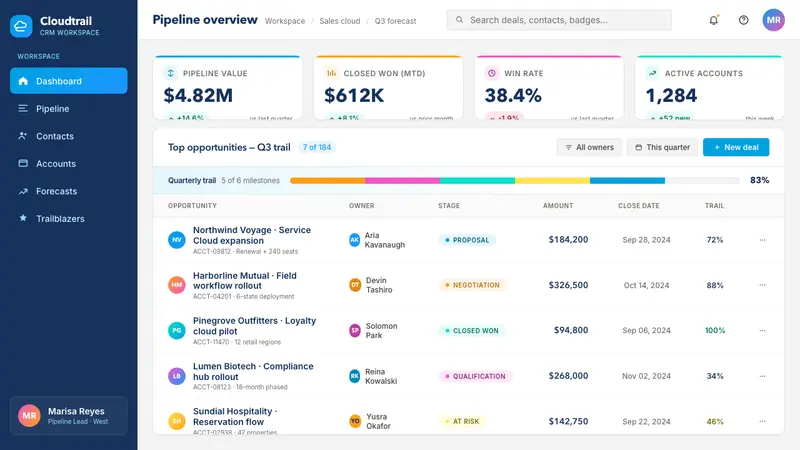The width and height of the screenshot is (800, 450).
Task: Click the Active Accounts trend icon
Action: click(x=652, y=73)
